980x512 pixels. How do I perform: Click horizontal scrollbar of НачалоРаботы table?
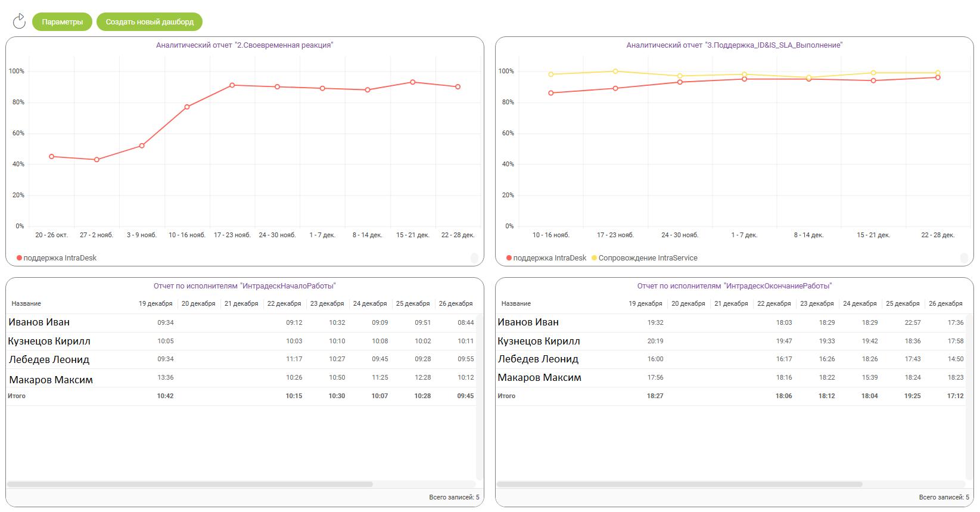pos(189,484)
